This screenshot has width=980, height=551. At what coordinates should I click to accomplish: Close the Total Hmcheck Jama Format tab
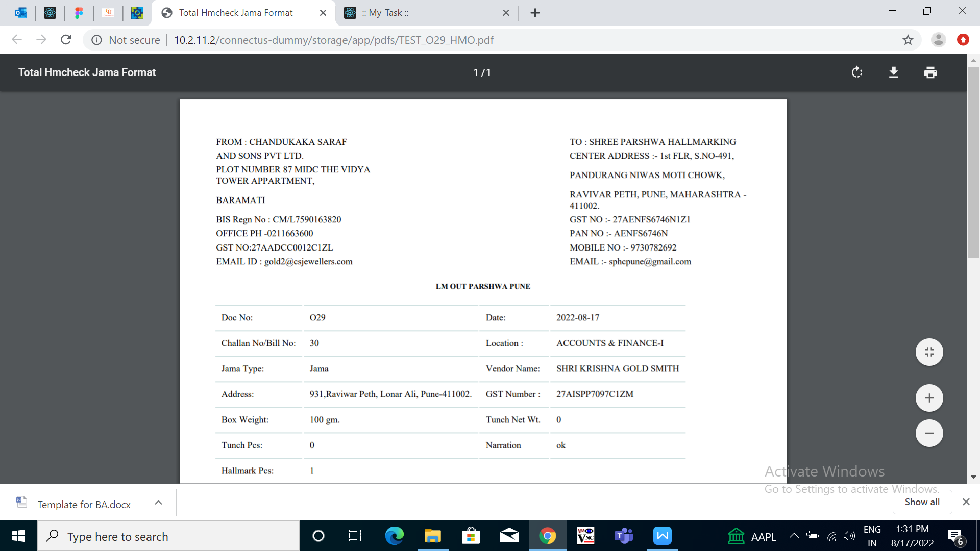[323, 13]
